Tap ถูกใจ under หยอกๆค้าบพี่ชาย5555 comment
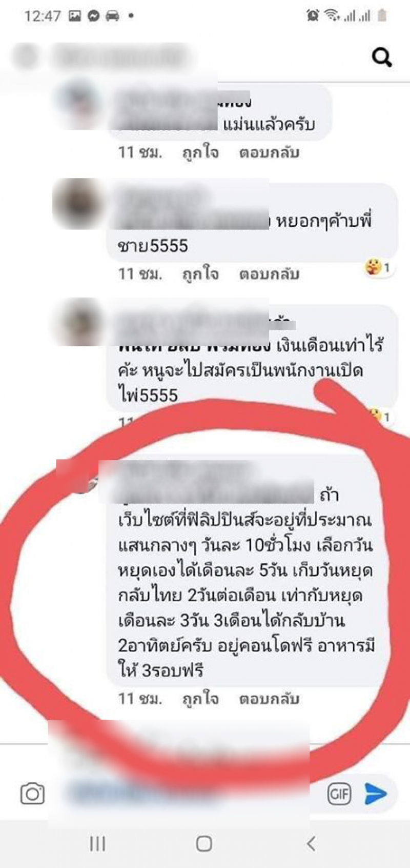410x868 pixels. click(200, 274)
